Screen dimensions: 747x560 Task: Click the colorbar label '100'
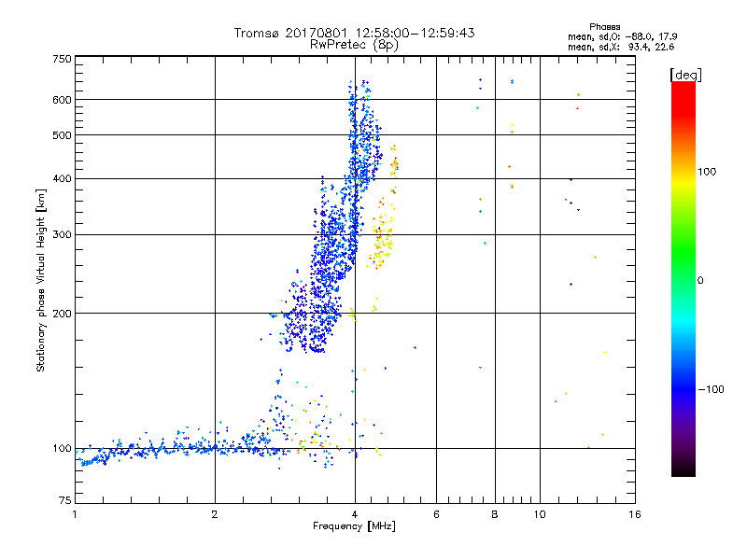tap(707, 172)
